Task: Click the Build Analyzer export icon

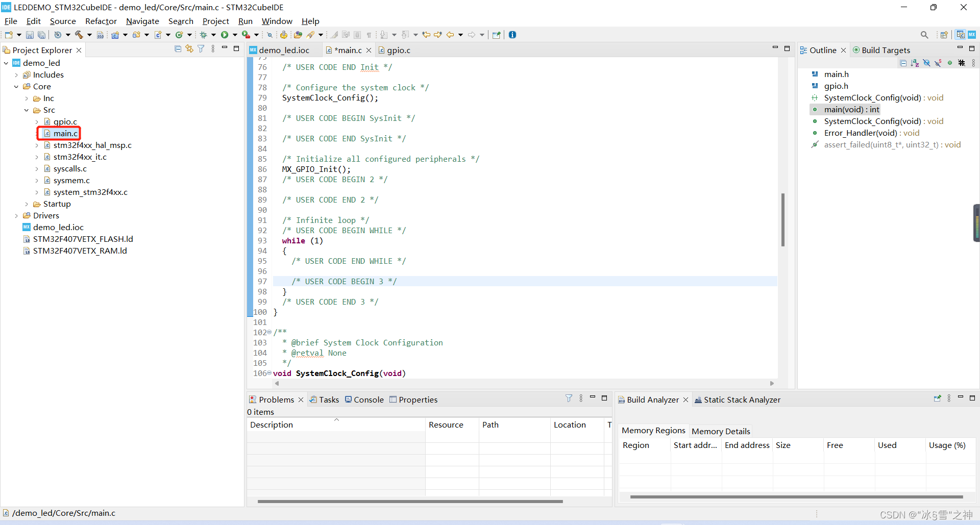Action: [937, 398]
